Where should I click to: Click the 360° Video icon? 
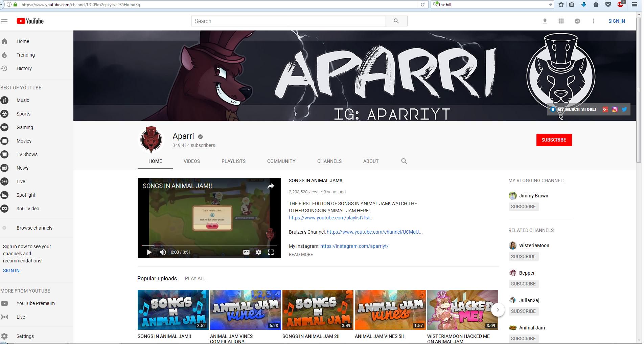tap(4, 209)
